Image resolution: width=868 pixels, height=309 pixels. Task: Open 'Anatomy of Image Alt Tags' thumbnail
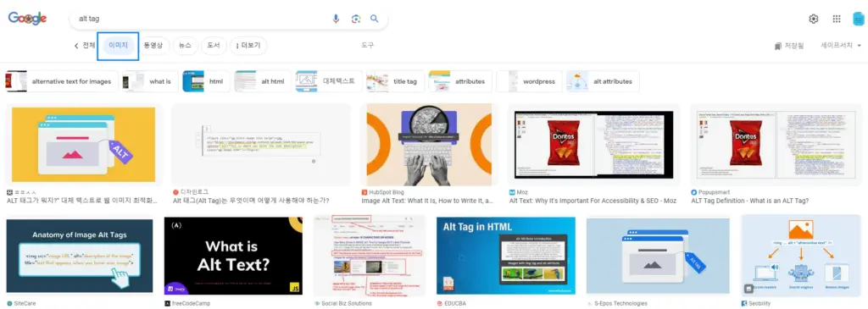80,256
